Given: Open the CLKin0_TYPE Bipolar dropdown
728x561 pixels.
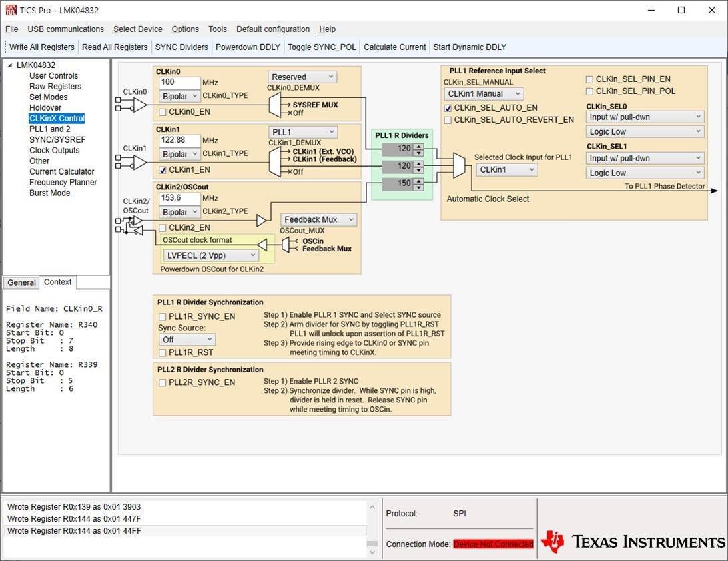Looking at the screenshot, I should (x=179, y=96).
